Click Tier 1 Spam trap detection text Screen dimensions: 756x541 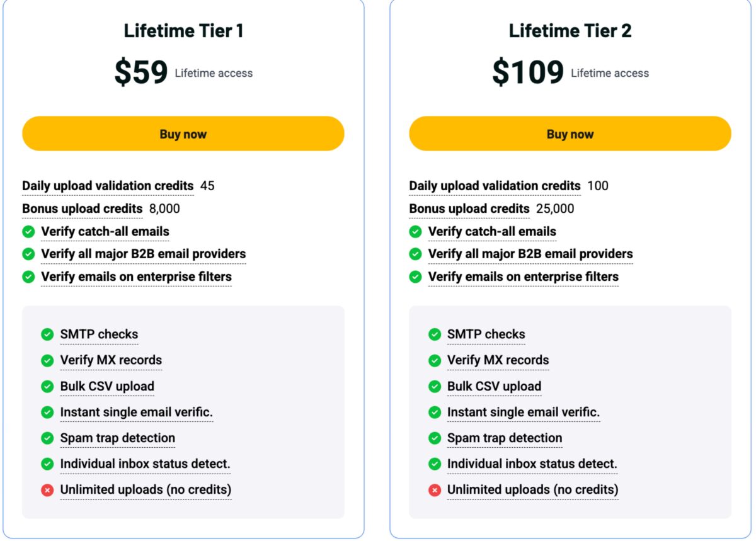(118, 438)
